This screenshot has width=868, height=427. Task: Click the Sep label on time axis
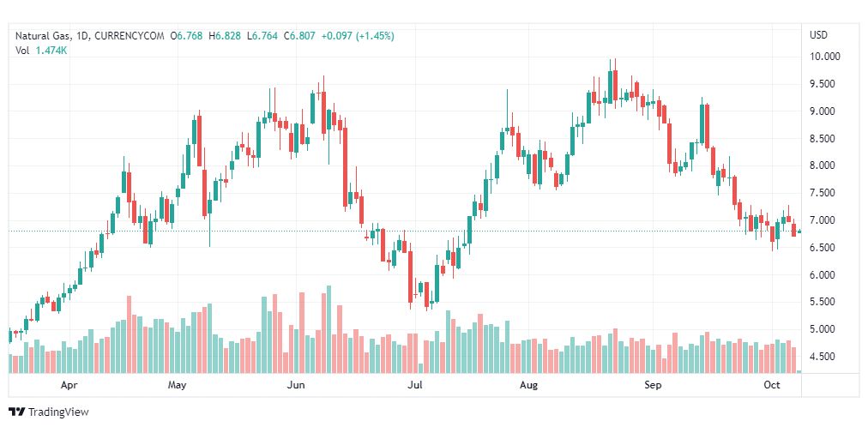point(653,386)
